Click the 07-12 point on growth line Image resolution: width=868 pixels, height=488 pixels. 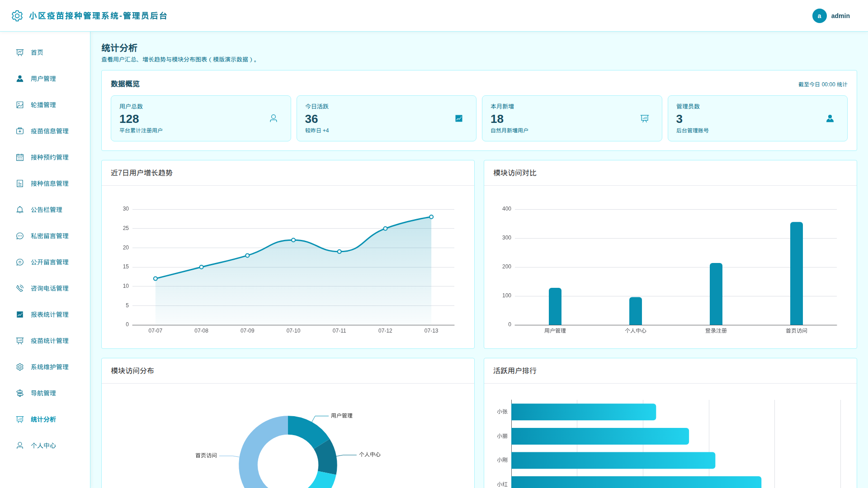(385, 229)
